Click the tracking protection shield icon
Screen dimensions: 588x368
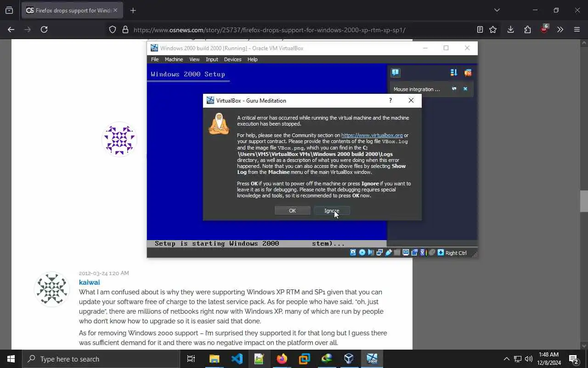point(113,30)
